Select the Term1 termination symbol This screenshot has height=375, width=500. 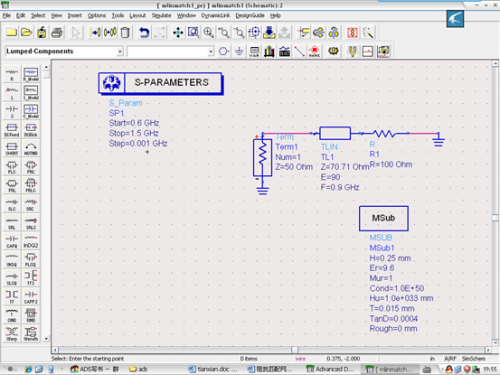click(x=263, y=157)
